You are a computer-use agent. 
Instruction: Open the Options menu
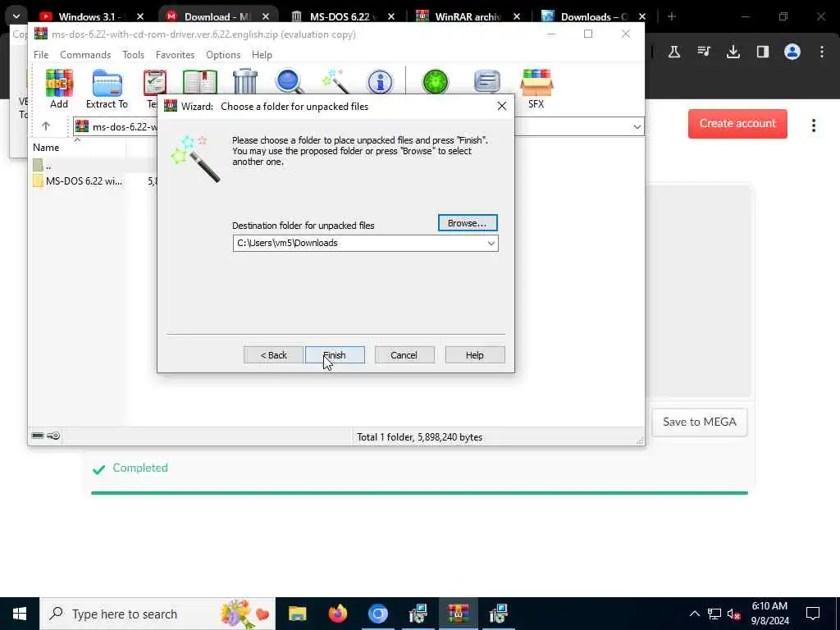click(223, 55)
